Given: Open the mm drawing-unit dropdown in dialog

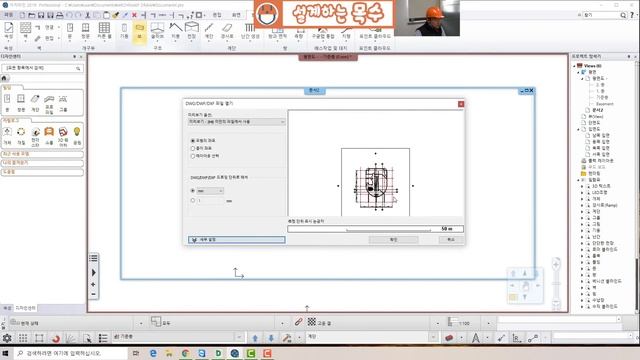Looking at the screenshot, I should [210, 191].
